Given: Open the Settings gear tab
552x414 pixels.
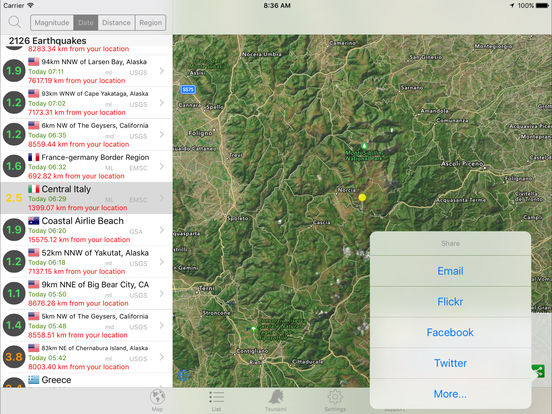Looking at the screenshot, I should tap(335, 400).
